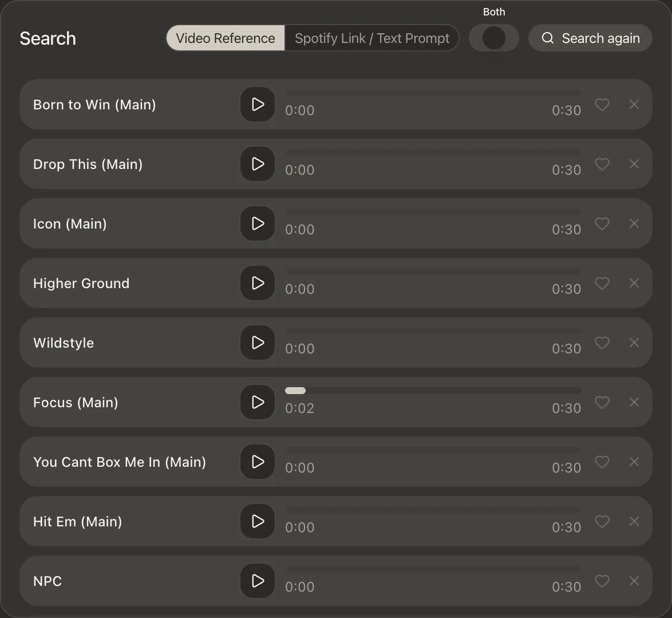672x618 pixels.
Task: Click the Focus (Main) title
Action: pos(76,403)
